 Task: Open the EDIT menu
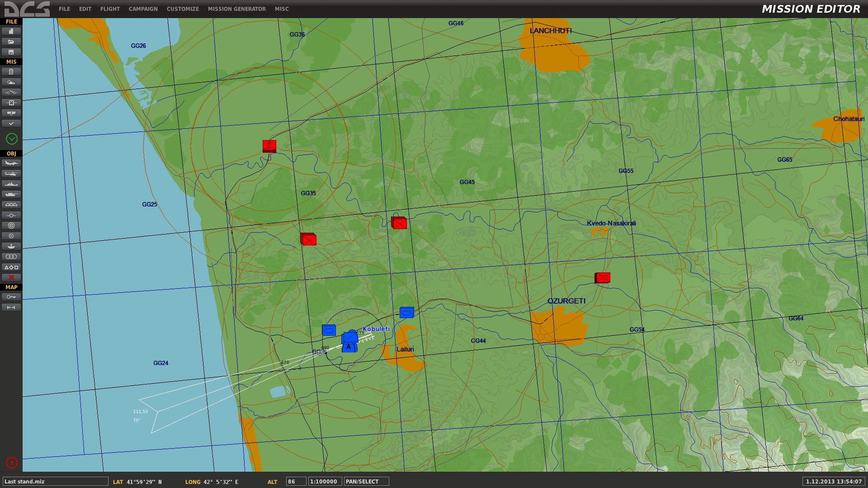85,9
